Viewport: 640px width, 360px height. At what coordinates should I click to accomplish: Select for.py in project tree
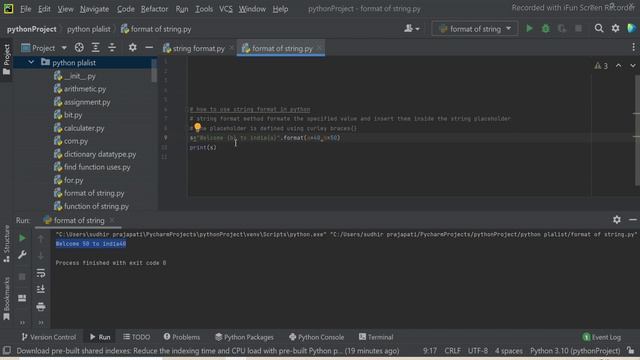click(73, 180)
